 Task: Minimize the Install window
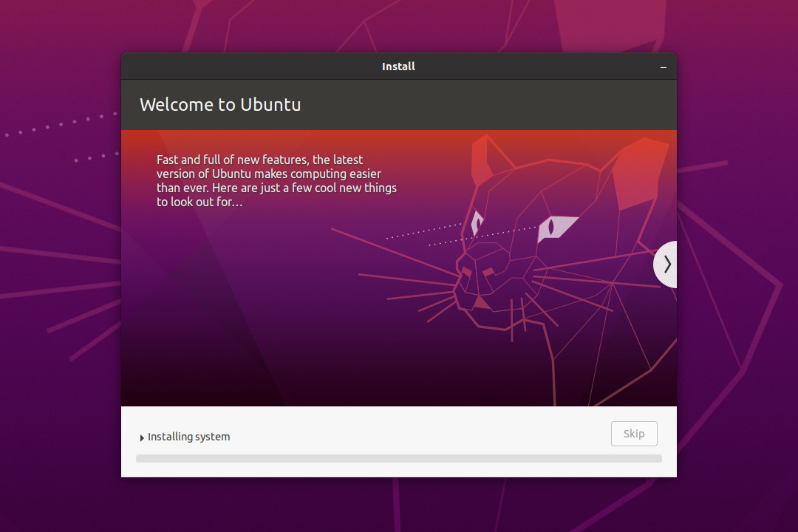click(663, 67)
